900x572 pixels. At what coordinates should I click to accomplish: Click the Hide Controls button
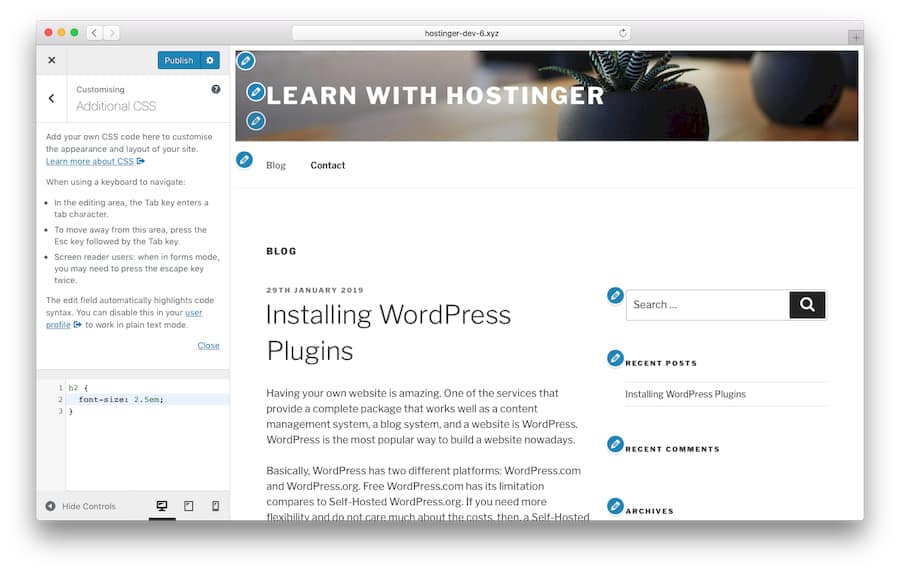coord(81,506)
